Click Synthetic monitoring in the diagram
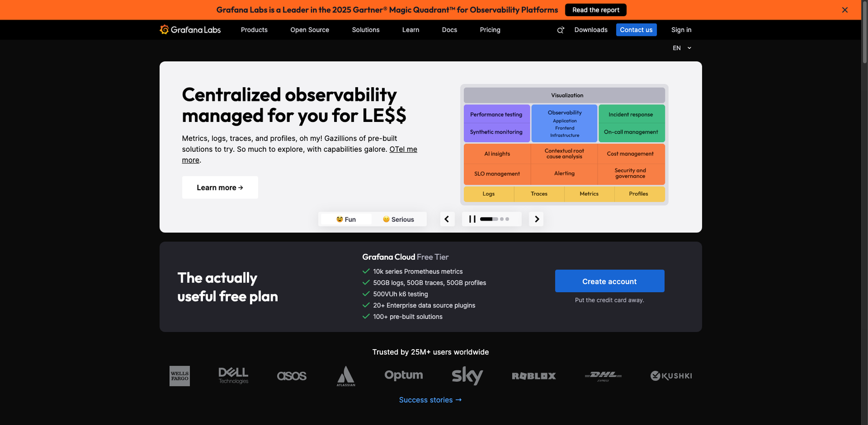Screen dimensions: 868x425 [496, 132]
